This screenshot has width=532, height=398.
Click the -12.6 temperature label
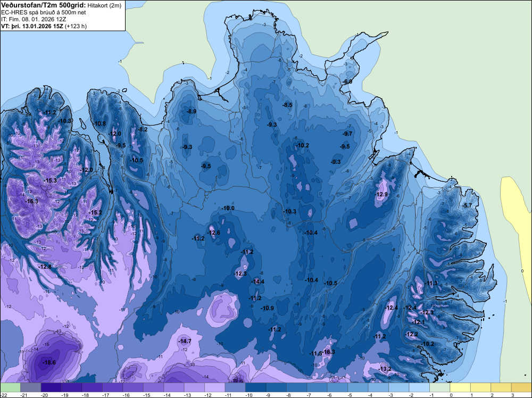[214, 233]
